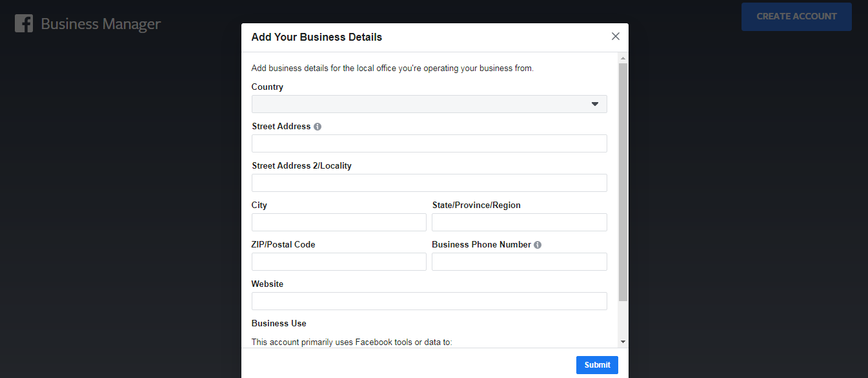The image size is (868, 378).
Task: Click the Business Manager title text
Action: 101,24
